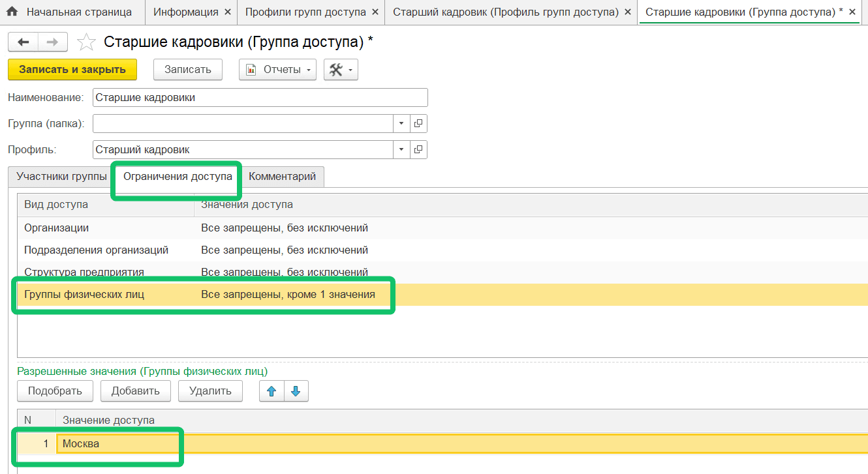Screen dimensions: 868x474
Task: Click Значения доступа column header
Action: coord(531,205)
